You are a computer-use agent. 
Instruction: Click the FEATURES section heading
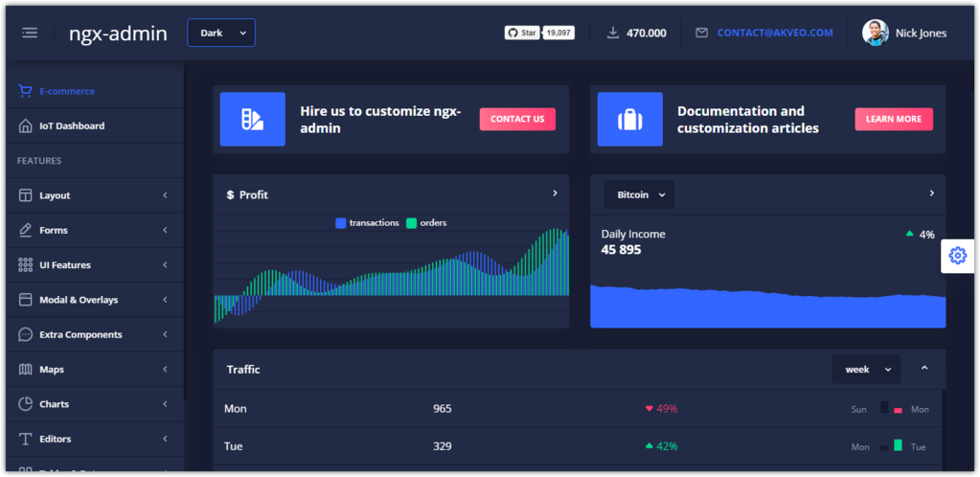click(x=39, y=161)
